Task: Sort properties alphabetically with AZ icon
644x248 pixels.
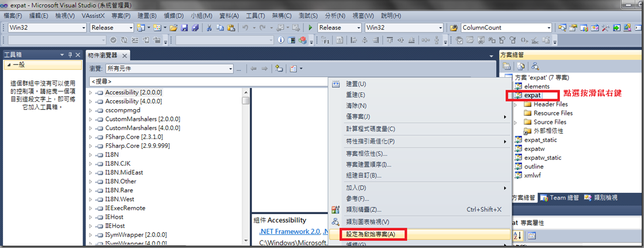Action: pyautogui.click(x=517, y=235)
